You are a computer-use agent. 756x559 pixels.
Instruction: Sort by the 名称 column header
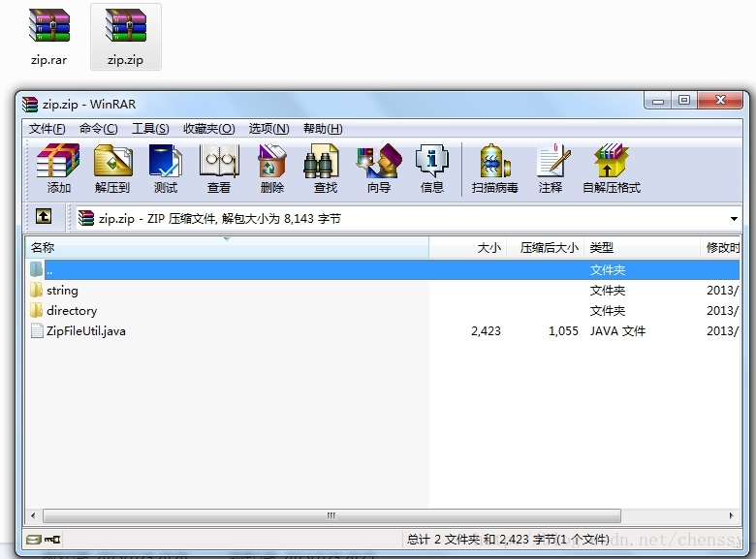(x=227, y=248)
